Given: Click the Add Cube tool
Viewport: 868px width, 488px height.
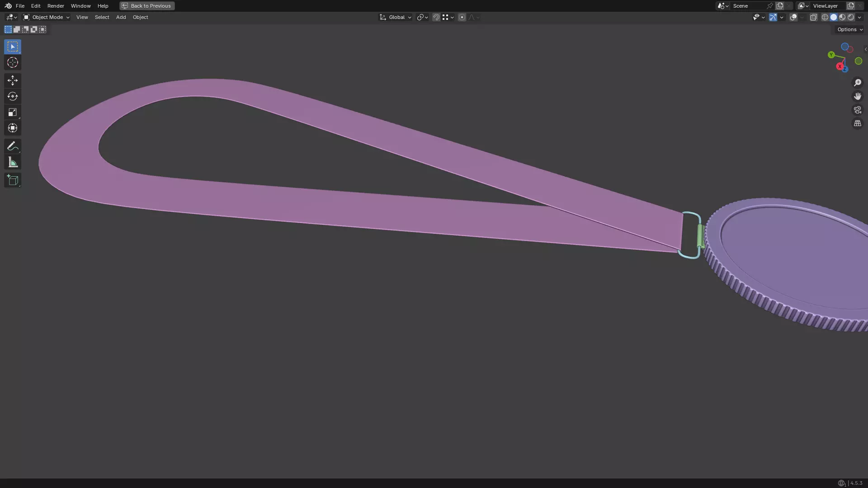Looking at the screenshot, I should [12, 180].
